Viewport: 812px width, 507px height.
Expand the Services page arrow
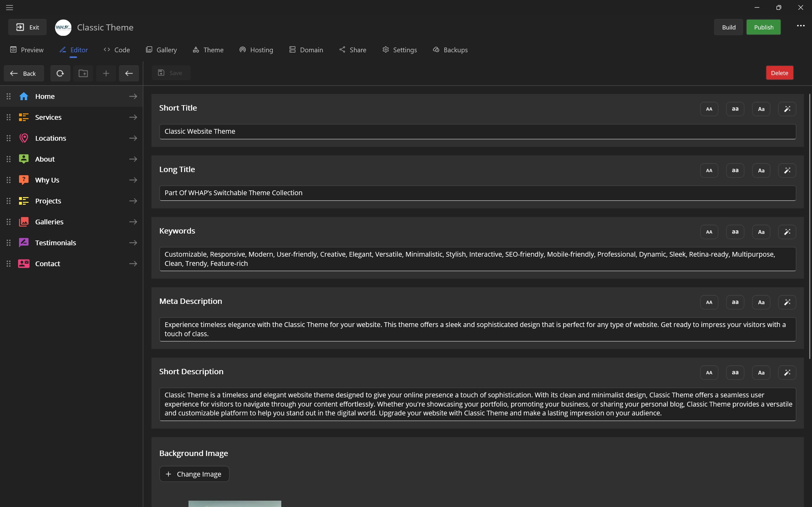click(133, 117)
